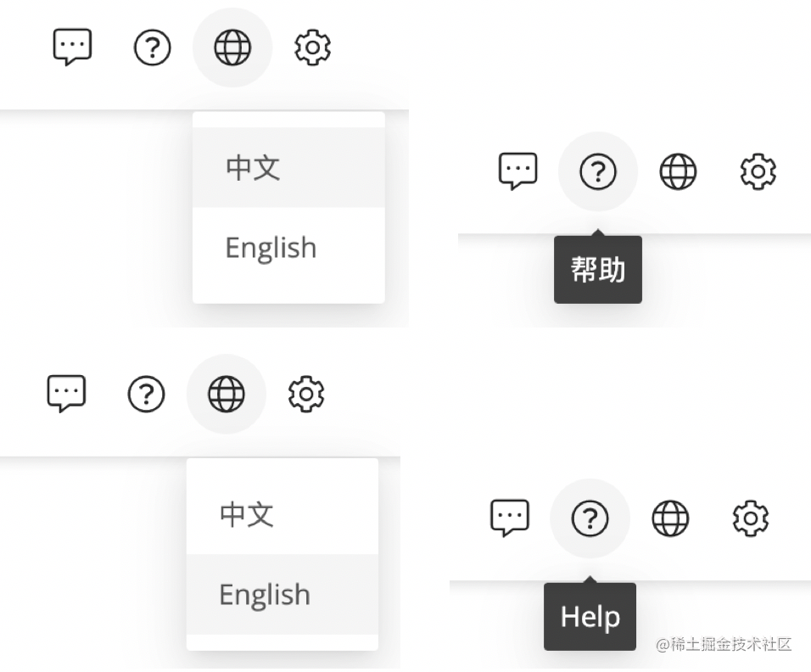Click the chat bubble icon in the bottom-left toolbar
Image resolution: width=811 pixels, height=672 pixels.
coord(66,394)
